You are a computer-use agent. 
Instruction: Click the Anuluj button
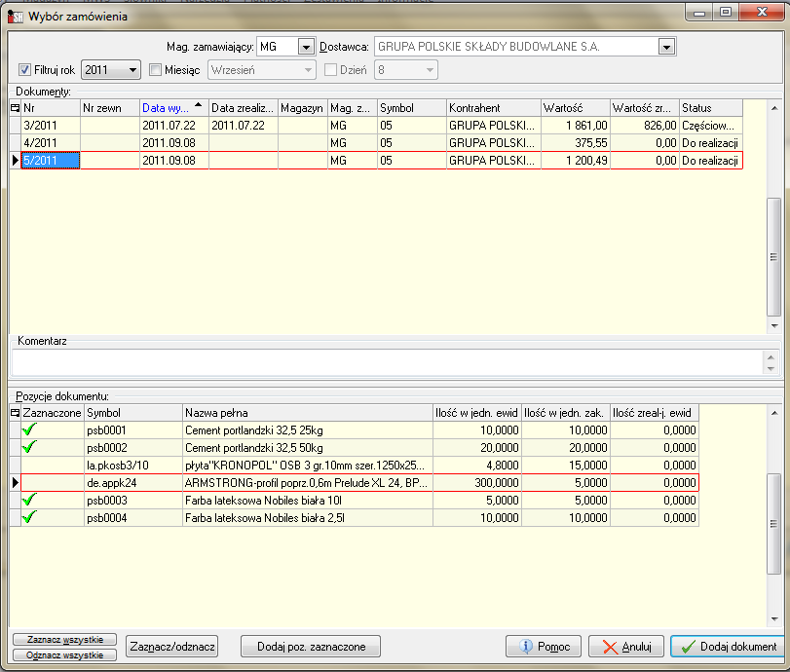click(x=626, y=647)
